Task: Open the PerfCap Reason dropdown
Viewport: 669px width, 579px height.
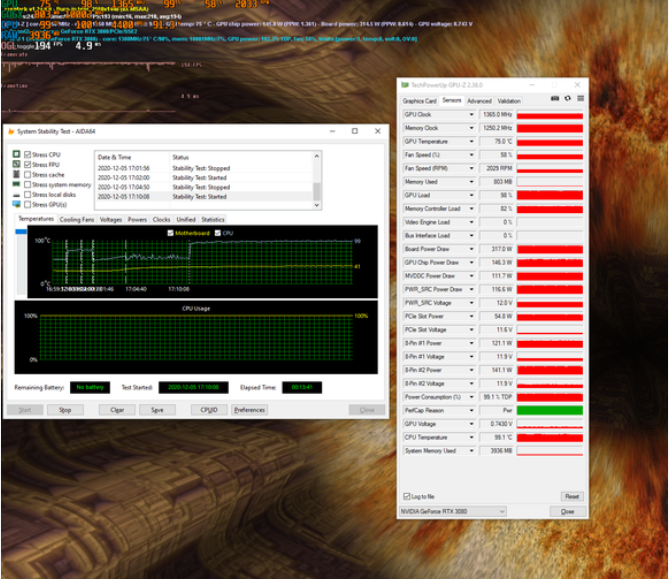Action: (x=471, y=410)
